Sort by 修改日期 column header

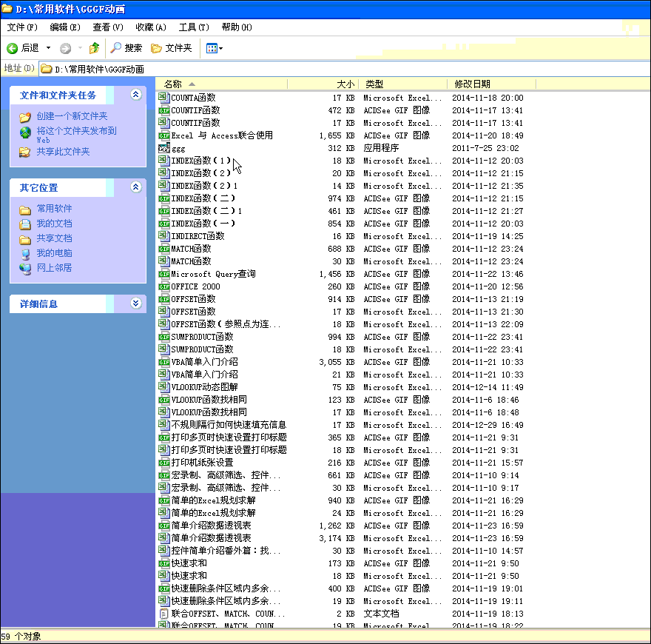472,84
